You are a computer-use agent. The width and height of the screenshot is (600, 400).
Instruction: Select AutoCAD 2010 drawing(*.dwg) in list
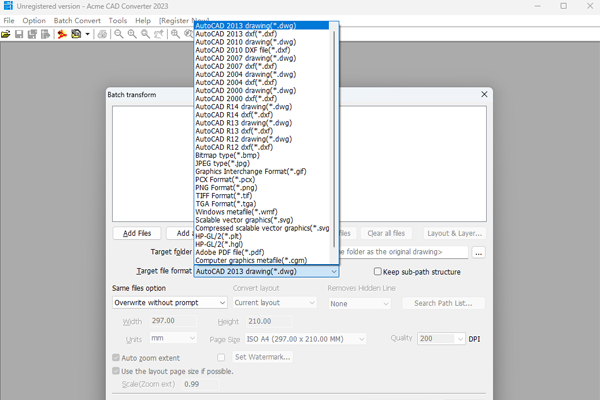click(262, 42)
